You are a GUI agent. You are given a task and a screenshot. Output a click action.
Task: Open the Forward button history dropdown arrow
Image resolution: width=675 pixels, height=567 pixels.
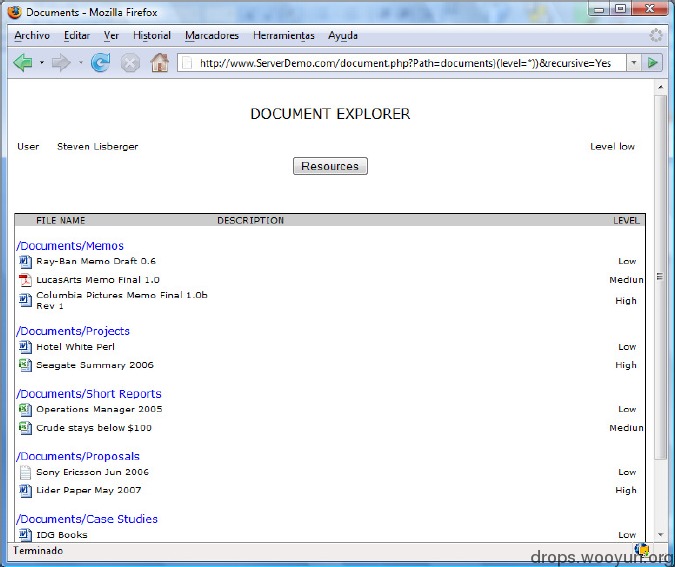click(x=81, y=63)
